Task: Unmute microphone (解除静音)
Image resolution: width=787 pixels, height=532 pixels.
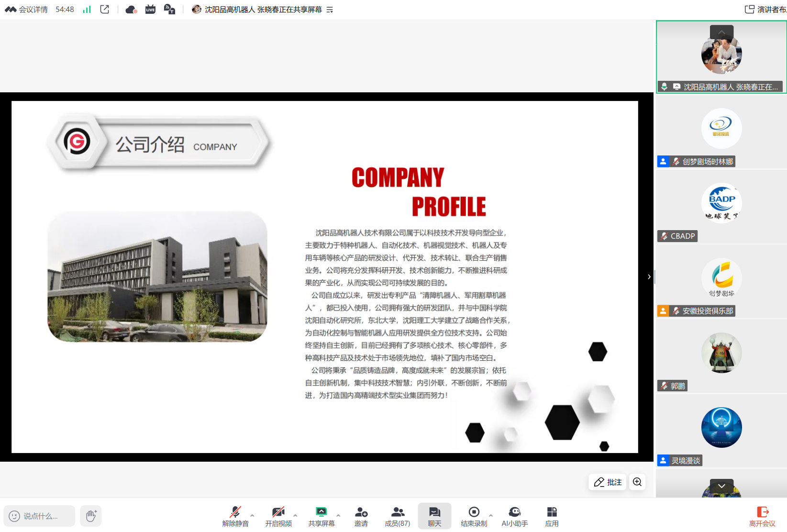Action: (x=235, y=516)
